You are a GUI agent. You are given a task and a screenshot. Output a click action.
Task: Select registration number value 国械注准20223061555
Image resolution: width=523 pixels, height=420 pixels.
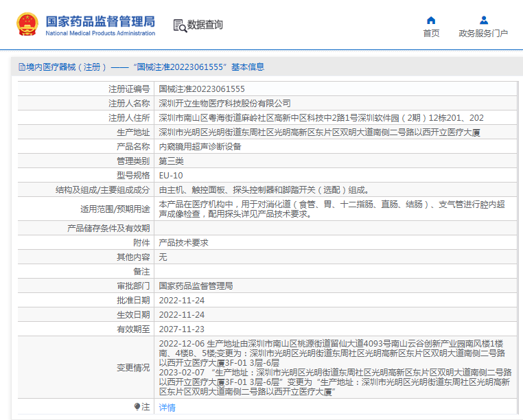(x=202, y=89)
